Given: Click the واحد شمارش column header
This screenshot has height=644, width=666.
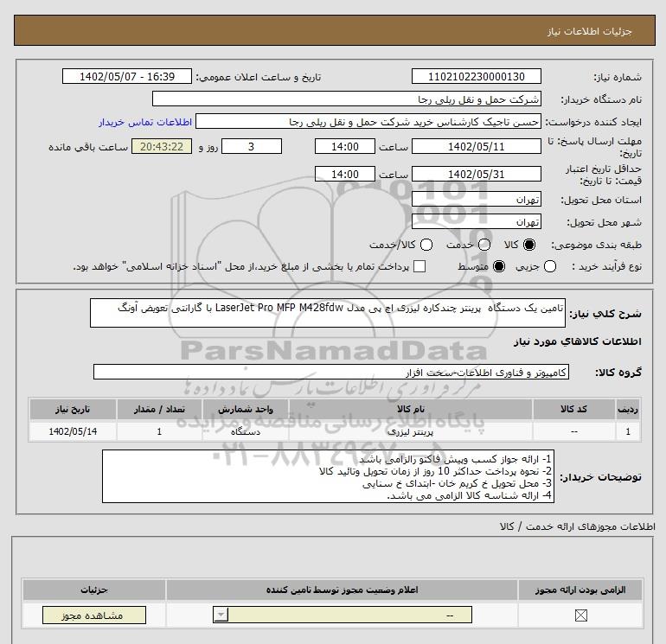Looking at the screenshot, I should point(245,409).
